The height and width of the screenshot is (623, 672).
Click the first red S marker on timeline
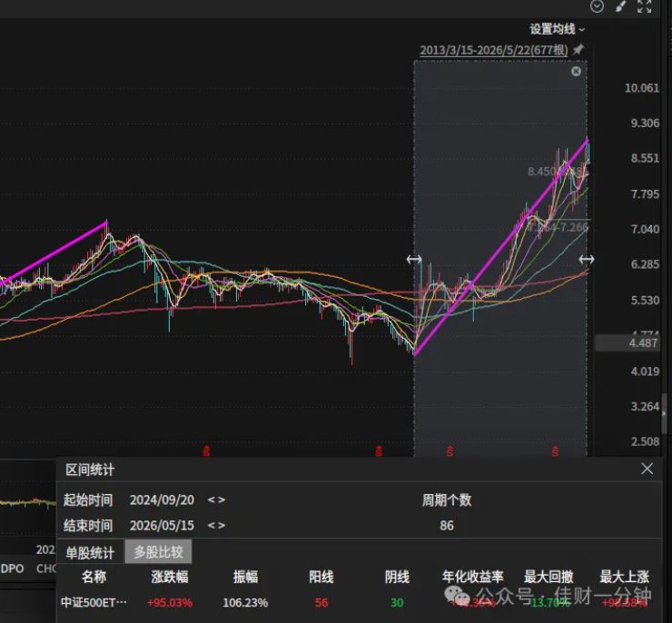[x=206, y=451]
